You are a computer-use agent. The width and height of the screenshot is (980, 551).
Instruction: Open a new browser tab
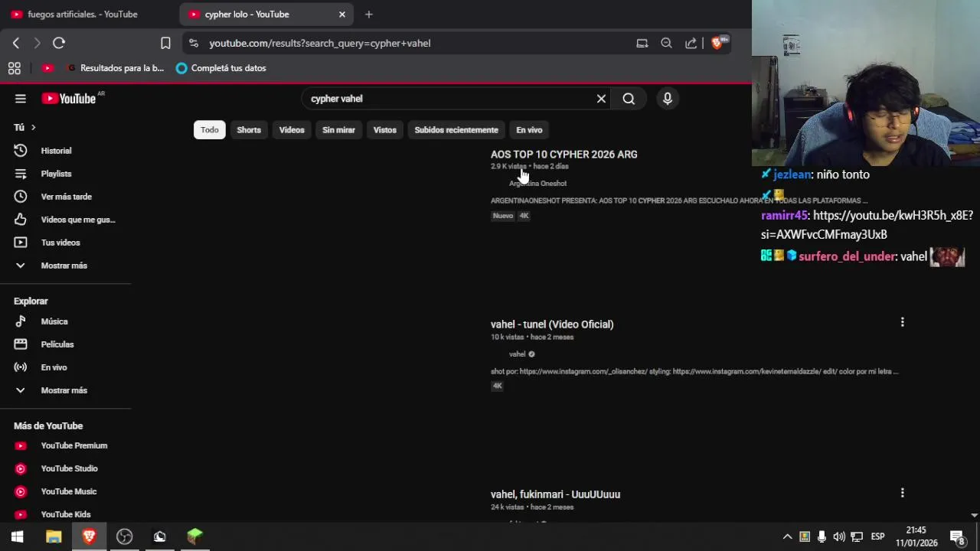click(x=368, y=15)
